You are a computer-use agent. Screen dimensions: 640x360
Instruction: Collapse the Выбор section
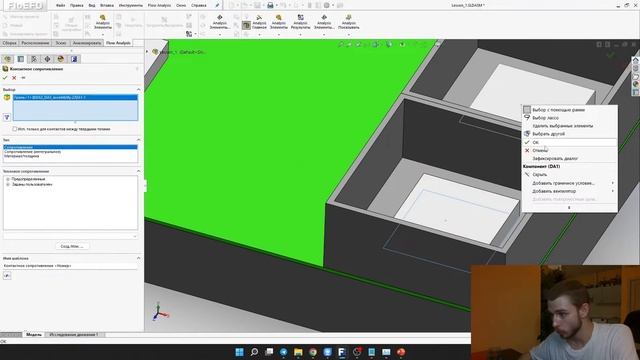[x=138, y=89]
